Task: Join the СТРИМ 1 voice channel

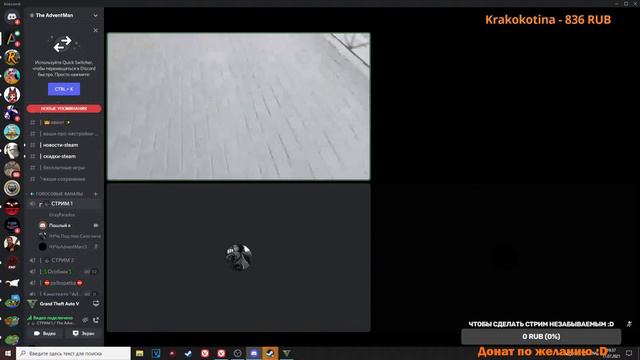Action: coord(64,204)
